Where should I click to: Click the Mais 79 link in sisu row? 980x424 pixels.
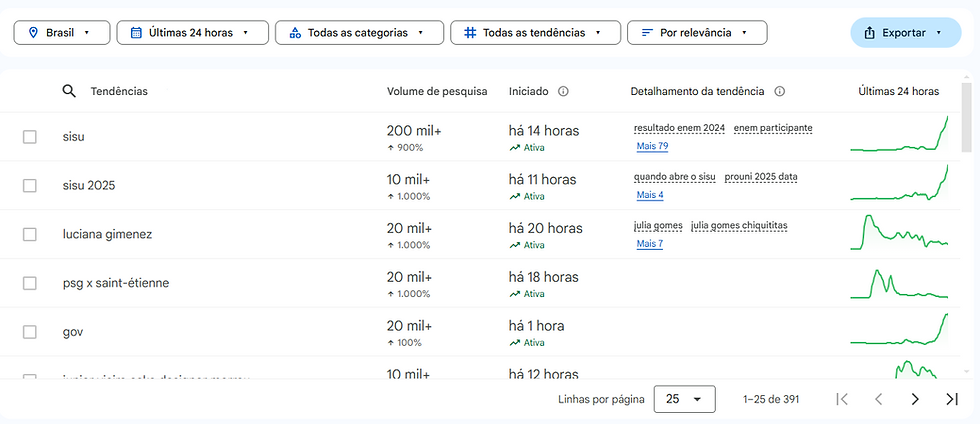pos(652,146)
